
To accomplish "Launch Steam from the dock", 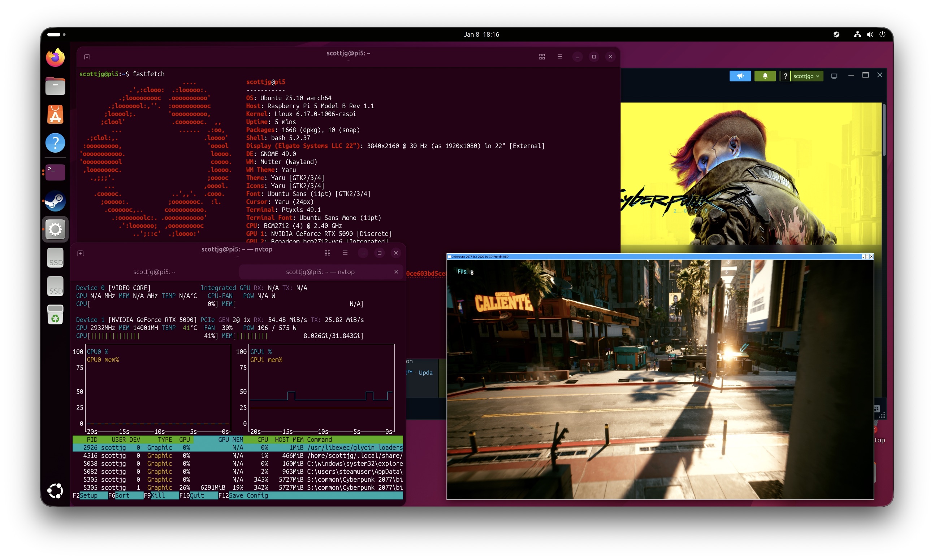I will (x=55, y=201).
